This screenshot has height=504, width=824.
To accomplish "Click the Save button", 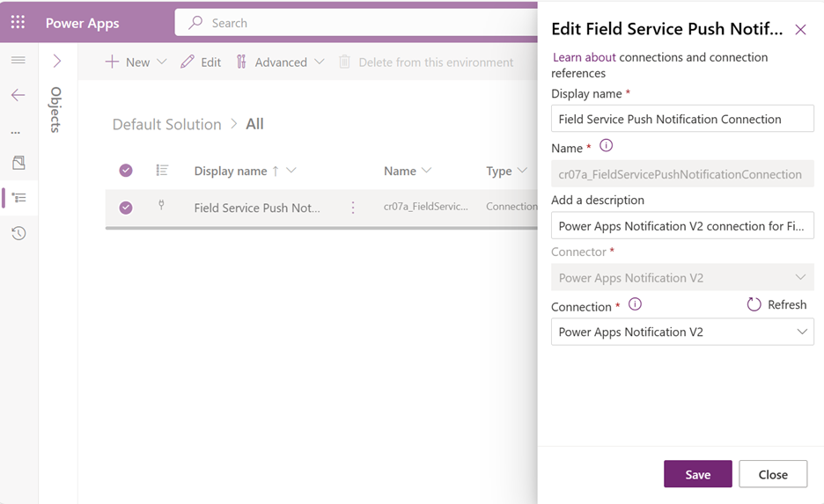I will [x=697, y=474].
